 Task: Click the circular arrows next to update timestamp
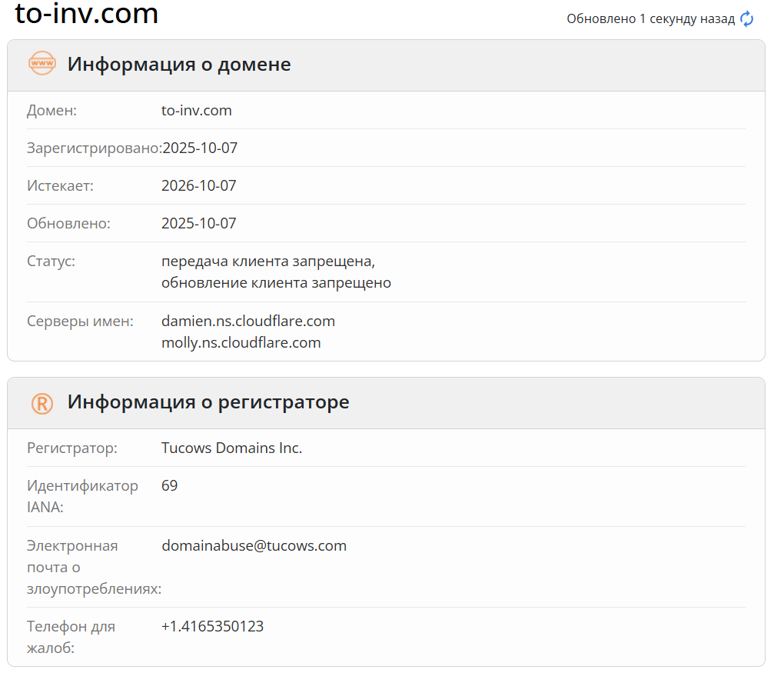746,18
